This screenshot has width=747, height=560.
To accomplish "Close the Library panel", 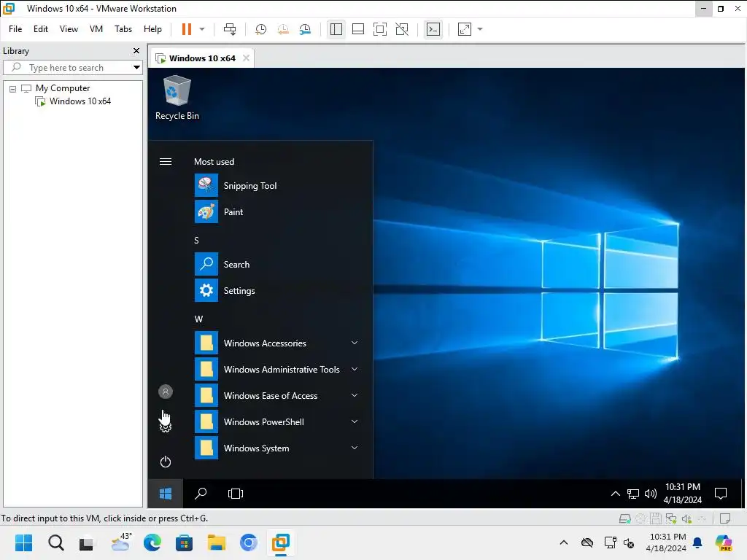I will pos(136,50).
